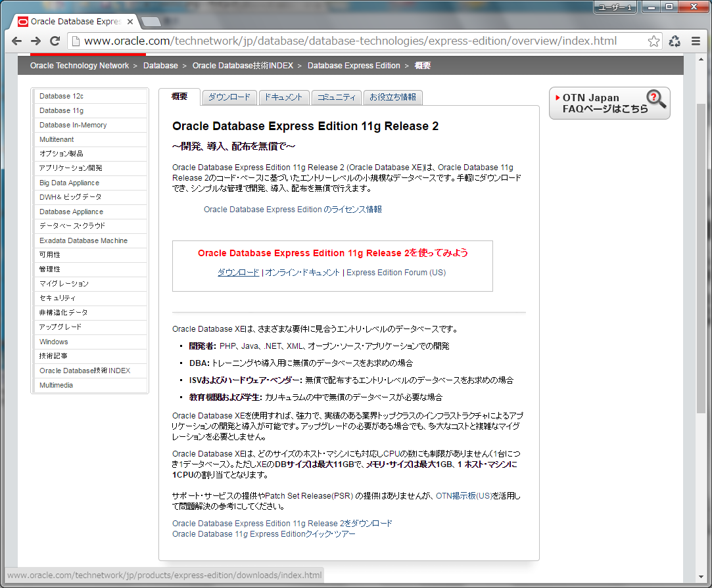Image resolution: width=712 pixels, height=588 pixels.
Task: Open OTN Japan FAQページはこちら banner
Action: click(609, 103)
